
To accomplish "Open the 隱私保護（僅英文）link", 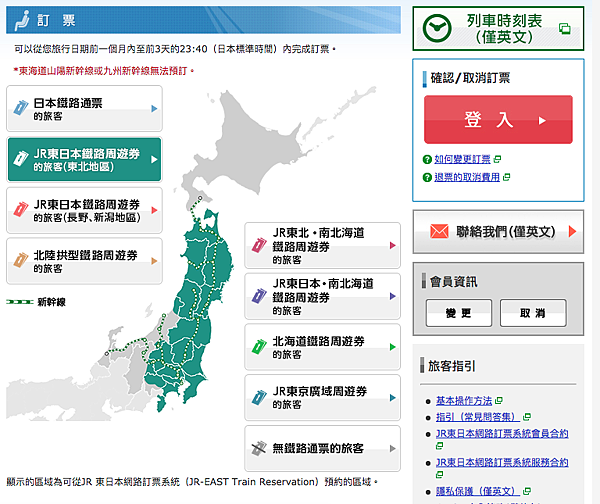I will click(478, 491).
